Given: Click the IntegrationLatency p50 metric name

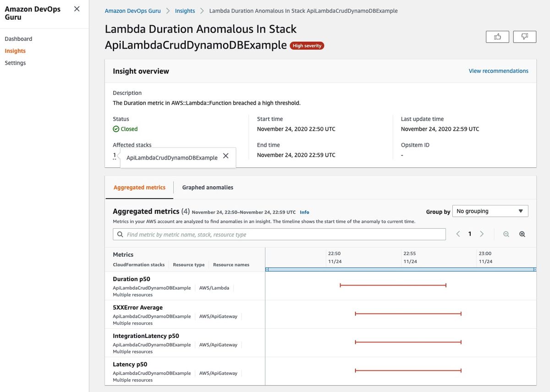Looking at the screenshot, I should [146, 336].
